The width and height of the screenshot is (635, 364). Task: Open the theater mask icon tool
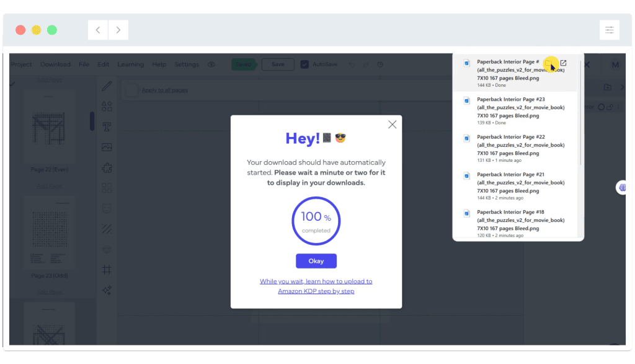(107, 208)
